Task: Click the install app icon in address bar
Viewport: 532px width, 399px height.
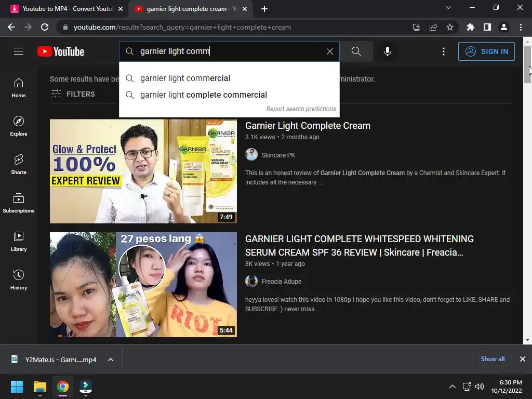Action: click(416, 27)
